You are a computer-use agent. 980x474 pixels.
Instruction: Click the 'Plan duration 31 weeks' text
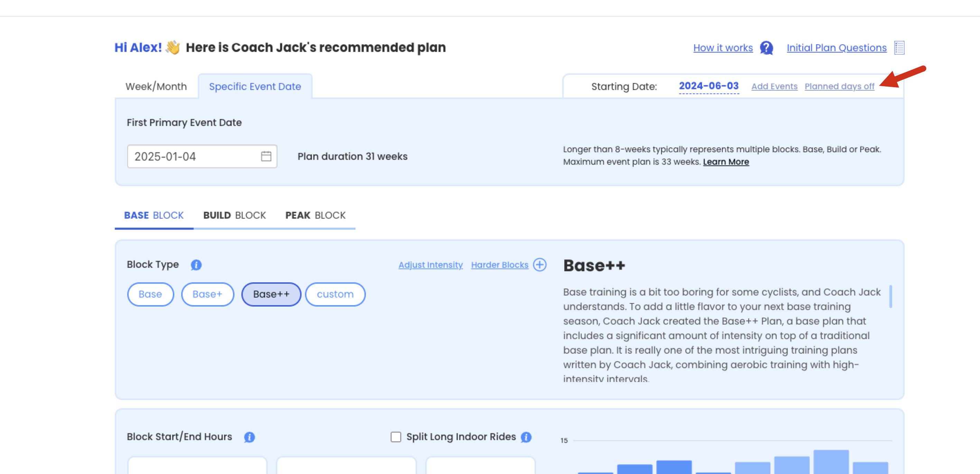(x=352, y=156)
